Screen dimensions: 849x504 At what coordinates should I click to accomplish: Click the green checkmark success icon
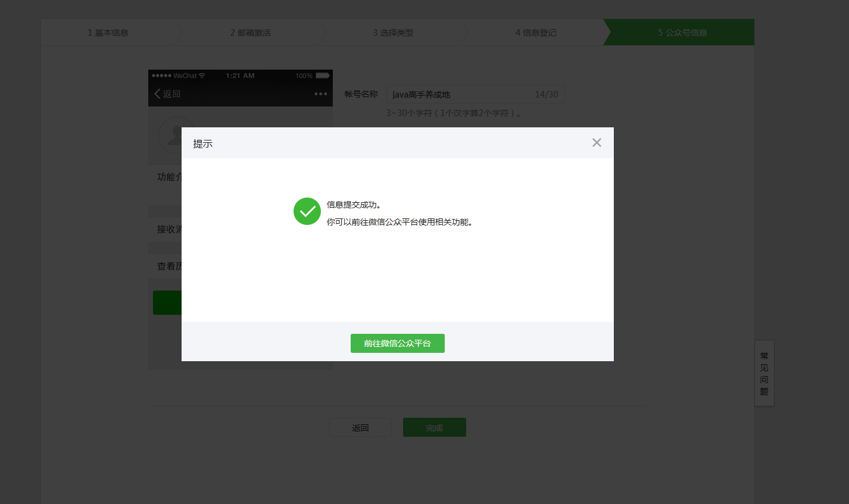307,211
